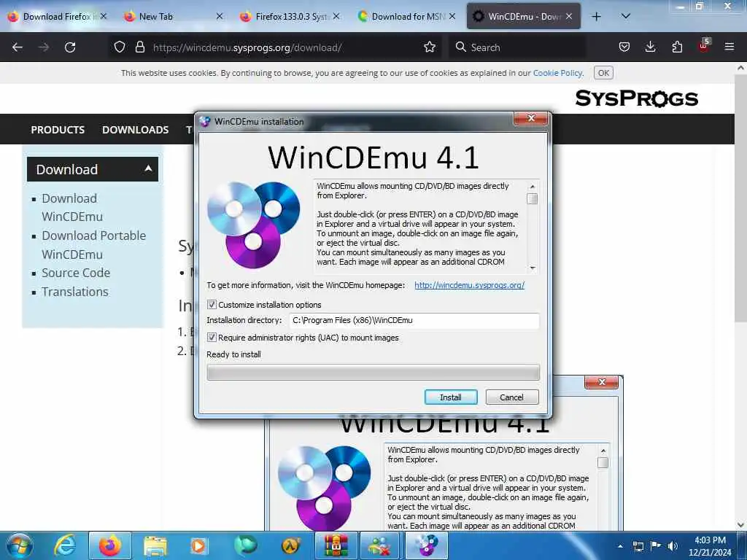Toggle Require administrator rights (UAC) checkbox
747x560 pixels.
tap(212, 338)
